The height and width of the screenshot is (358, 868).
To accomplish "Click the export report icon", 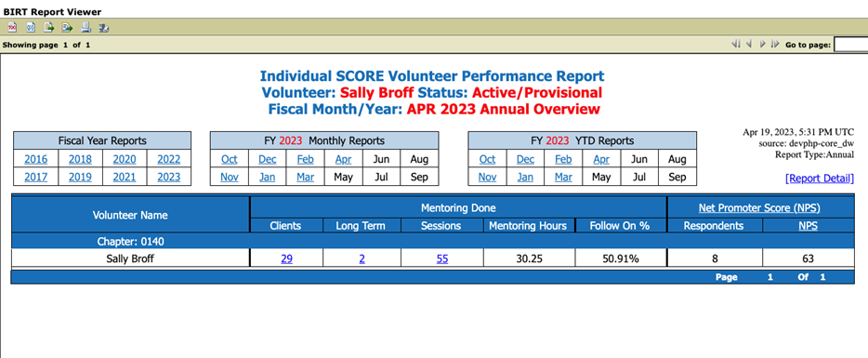I will (67, 27).
